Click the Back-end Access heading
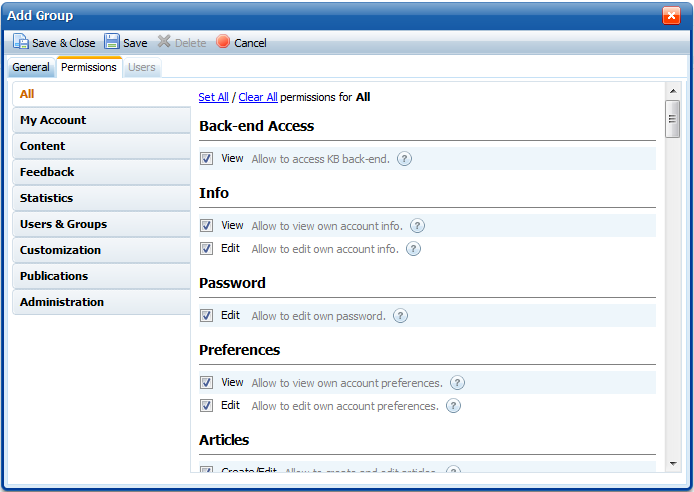The height and width of the screenshot is (492, 694). 256,126
